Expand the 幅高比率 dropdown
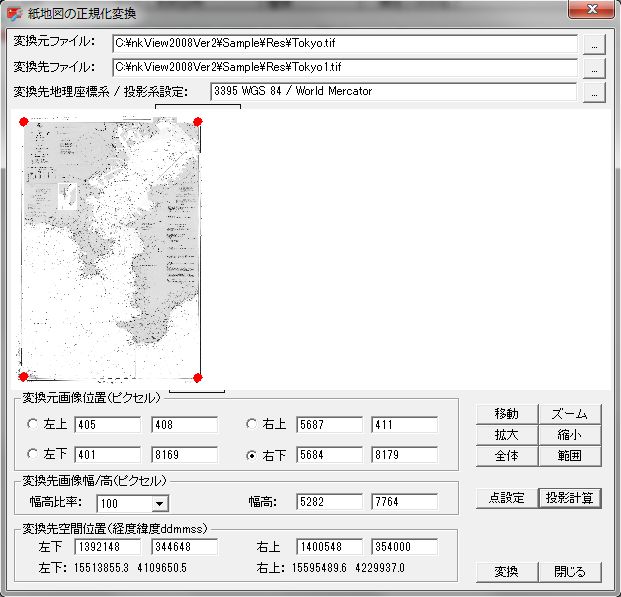 coord(159,504)
